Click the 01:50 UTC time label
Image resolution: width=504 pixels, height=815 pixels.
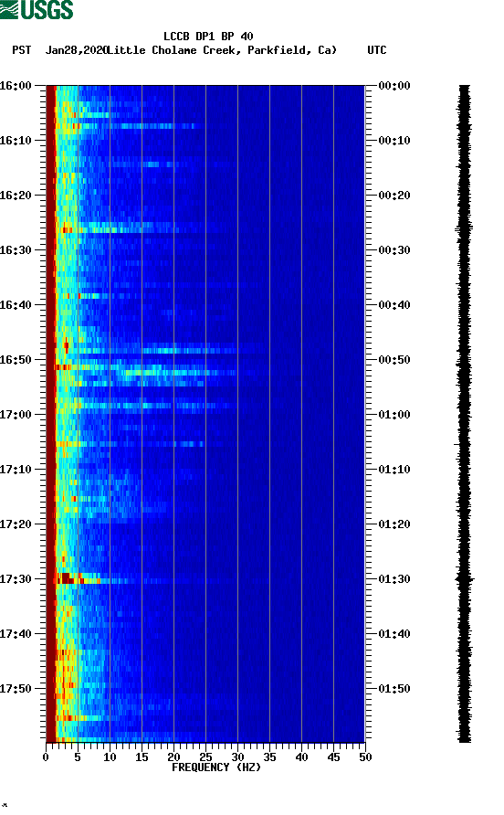tap(394, 689)
